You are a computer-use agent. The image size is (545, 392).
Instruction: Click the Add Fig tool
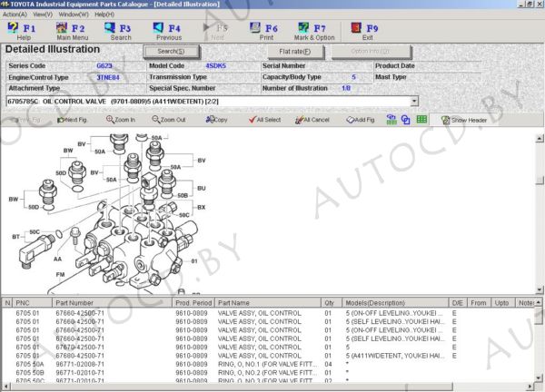coord(361,120)
